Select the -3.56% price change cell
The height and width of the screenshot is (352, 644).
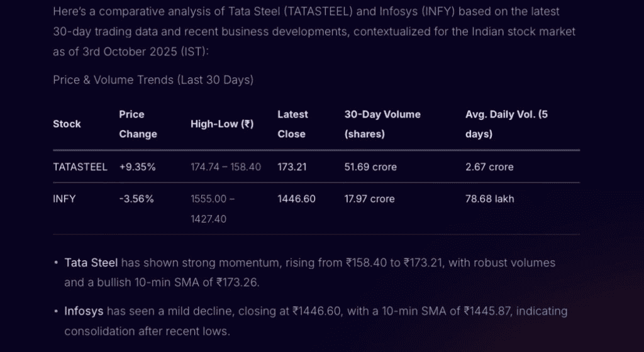(x=136, y=199)
